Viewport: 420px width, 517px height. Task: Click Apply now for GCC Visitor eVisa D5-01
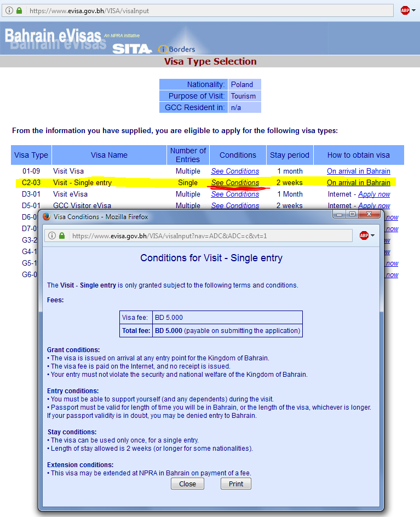(374, 205)
